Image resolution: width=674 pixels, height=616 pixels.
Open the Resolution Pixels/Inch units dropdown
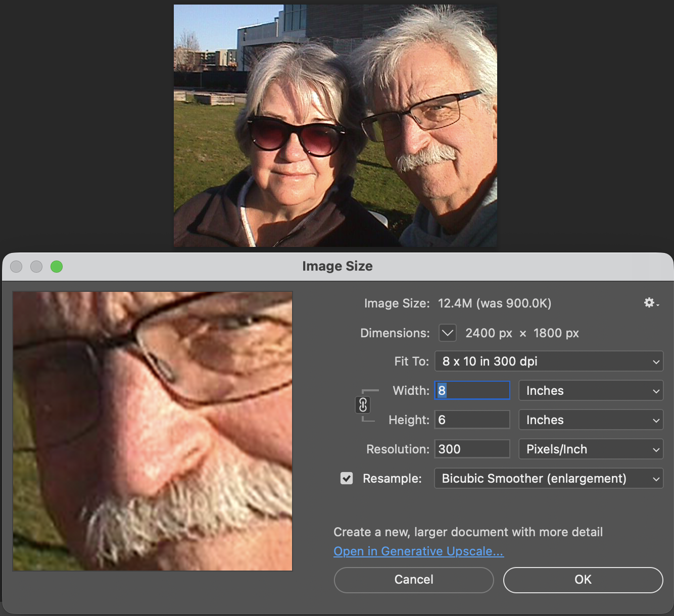tap(591, 449)
